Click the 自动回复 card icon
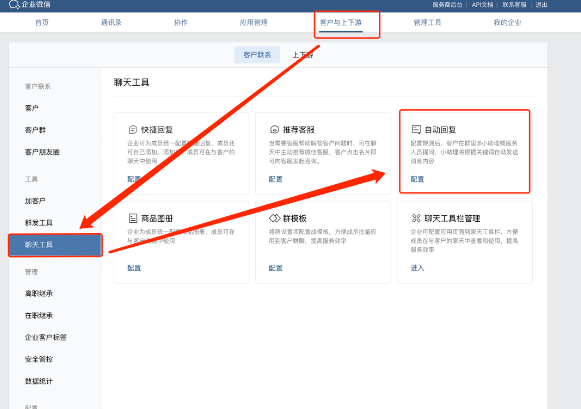581x409 pixels. pyautogui.click(x=416, y=129)
